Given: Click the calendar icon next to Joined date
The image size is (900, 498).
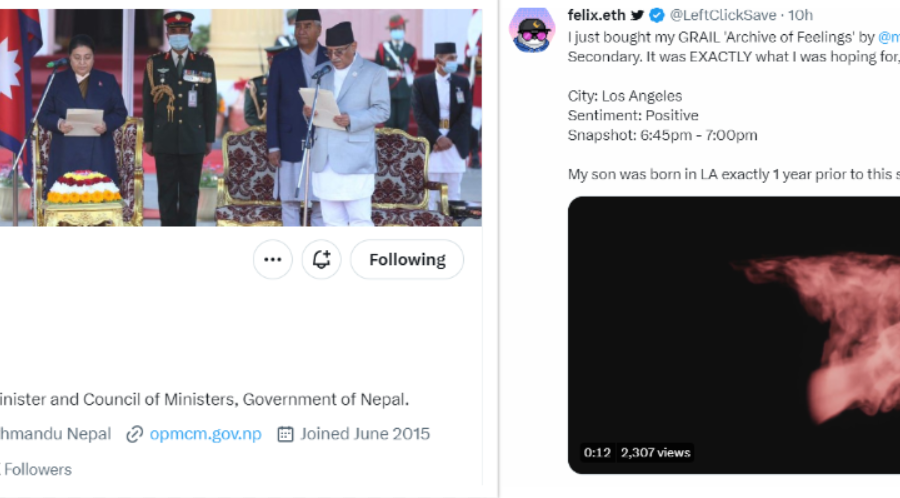Looking at the screenshot, I should 285,434.
